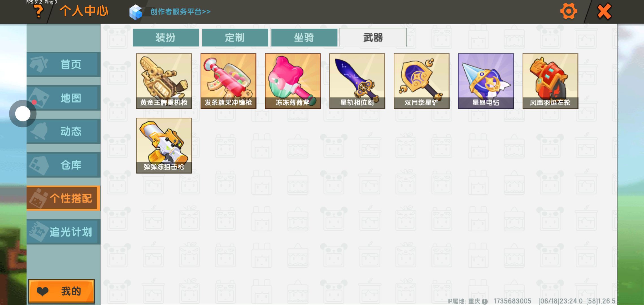The height and width of the screenshot is (305, 644).
Task: Choose the 发条糖果冲锋枪 weapon
Action: (229, 81)
